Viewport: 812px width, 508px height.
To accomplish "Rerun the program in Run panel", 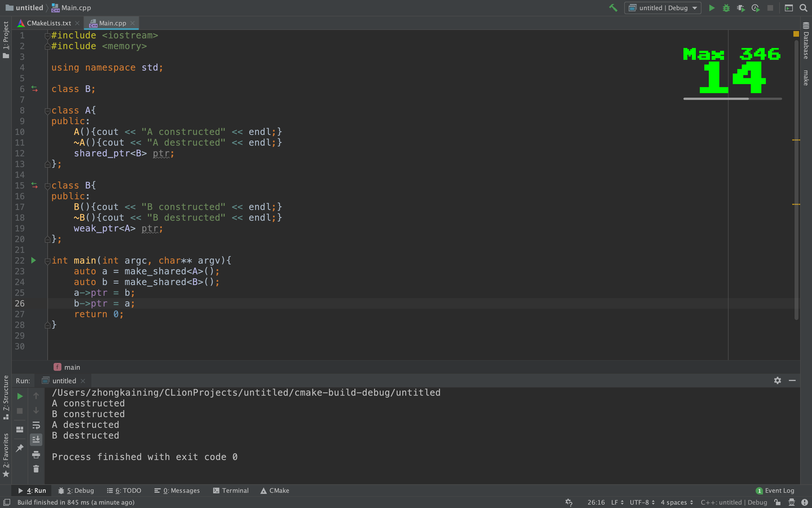I will (20, 397).
